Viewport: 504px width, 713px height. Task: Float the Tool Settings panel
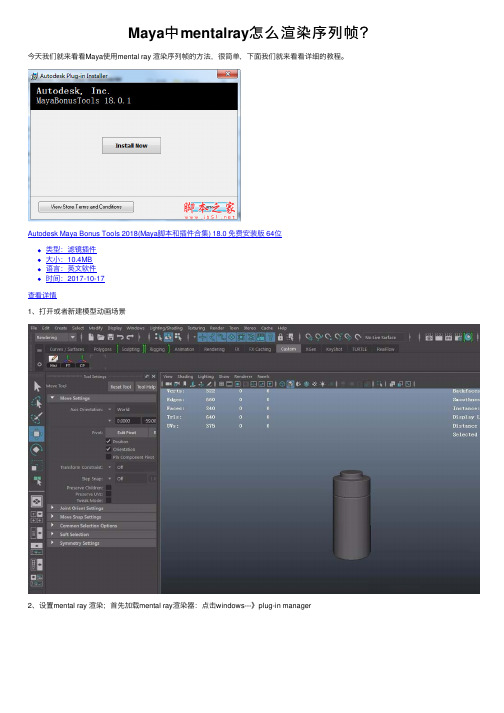(x=147, y=377)
